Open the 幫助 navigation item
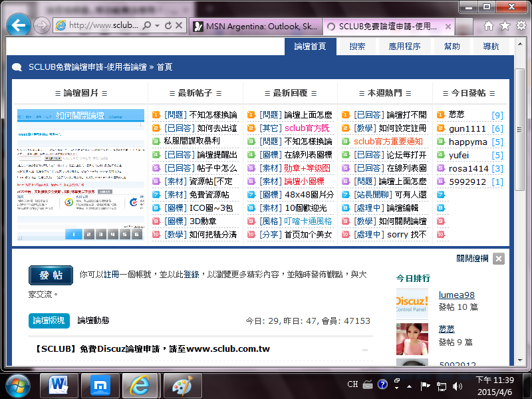The image size is (532, 399). (x=452, y=47)
